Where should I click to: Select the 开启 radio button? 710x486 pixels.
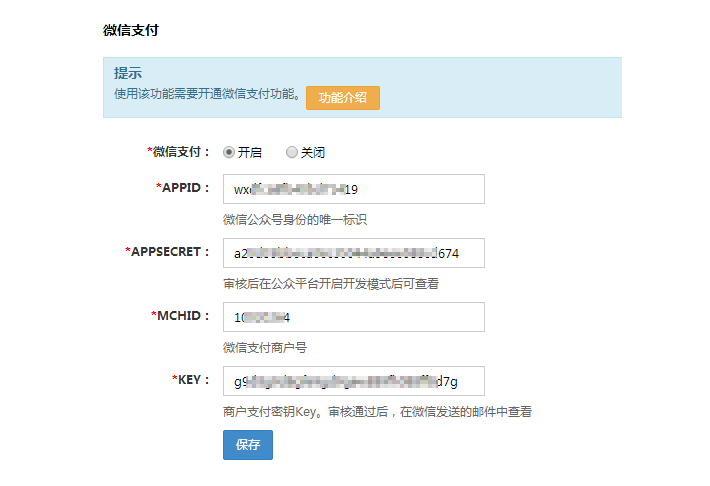pos(229,153)
